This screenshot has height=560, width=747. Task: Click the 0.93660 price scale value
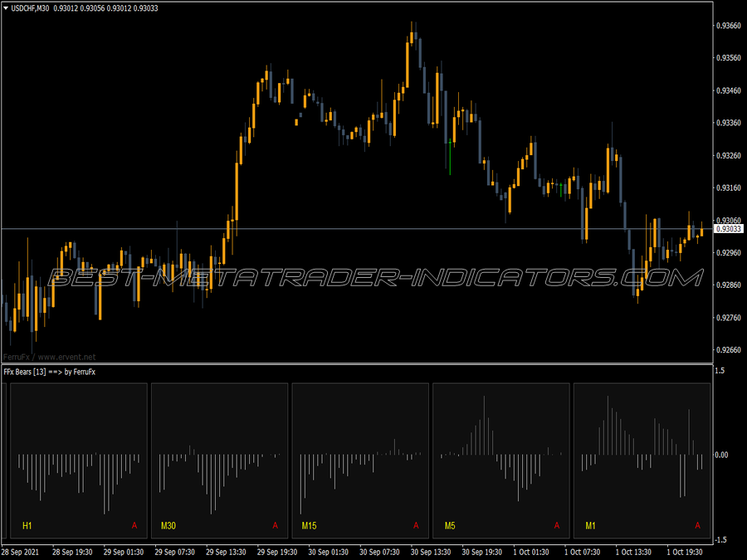(729, 26)
